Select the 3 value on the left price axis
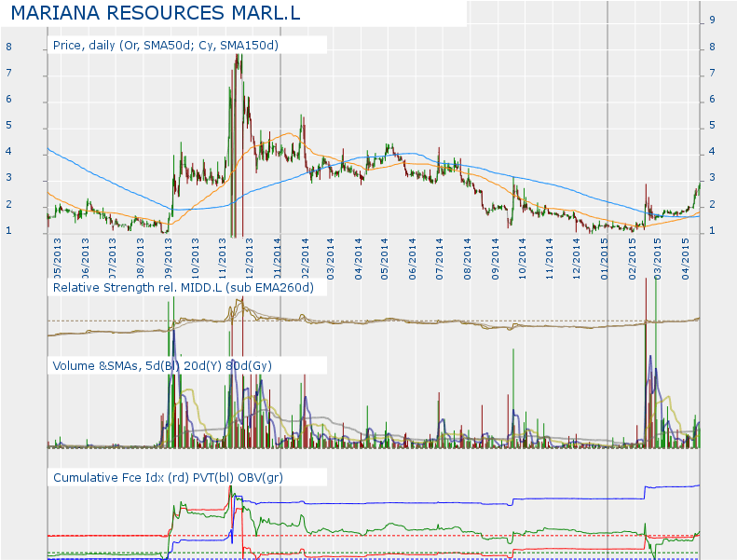The height and width of the screenshot is (560, 737). click(x=8, y=177)
